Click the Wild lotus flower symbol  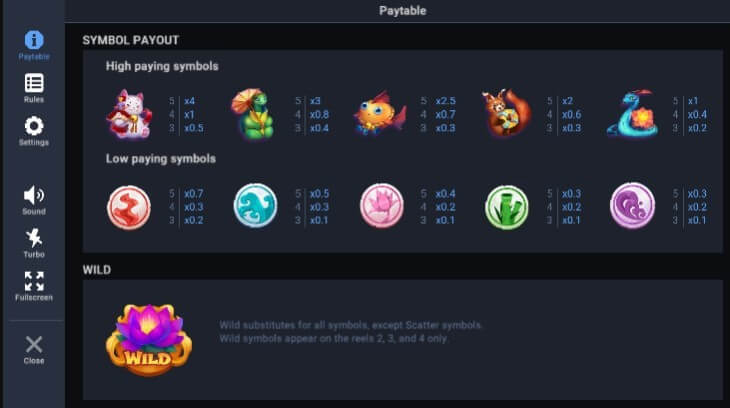point(148,340)
